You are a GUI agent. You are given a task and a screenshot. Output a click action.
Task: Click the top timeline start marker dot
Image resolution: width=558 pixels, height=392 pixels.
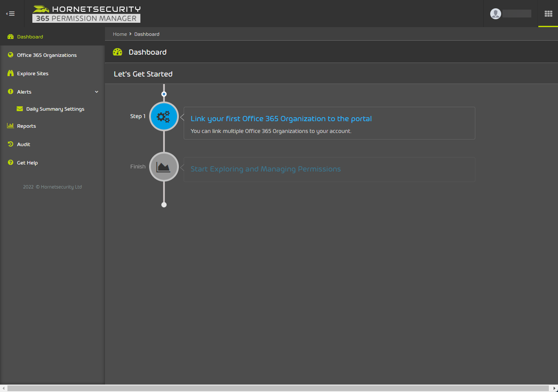coord(164,94)
